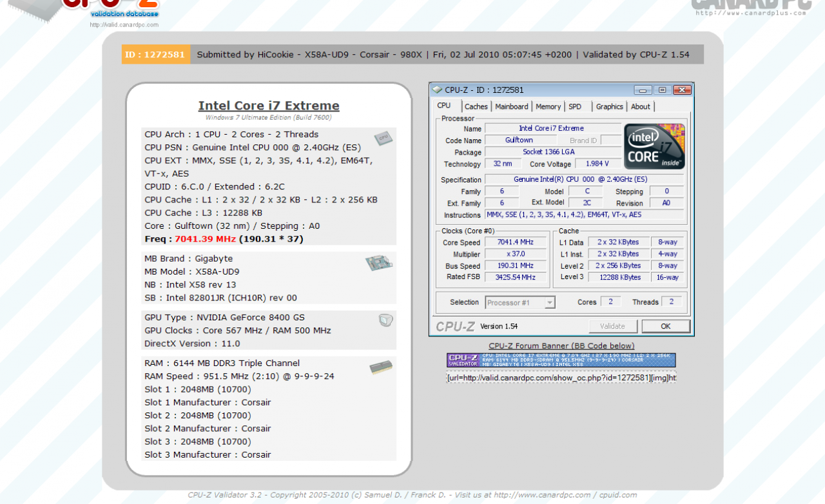Click the Package Socket 1366 LGA field
This screenshot has width=825, height=504.
pyautogui.click(x=553, y=152)
